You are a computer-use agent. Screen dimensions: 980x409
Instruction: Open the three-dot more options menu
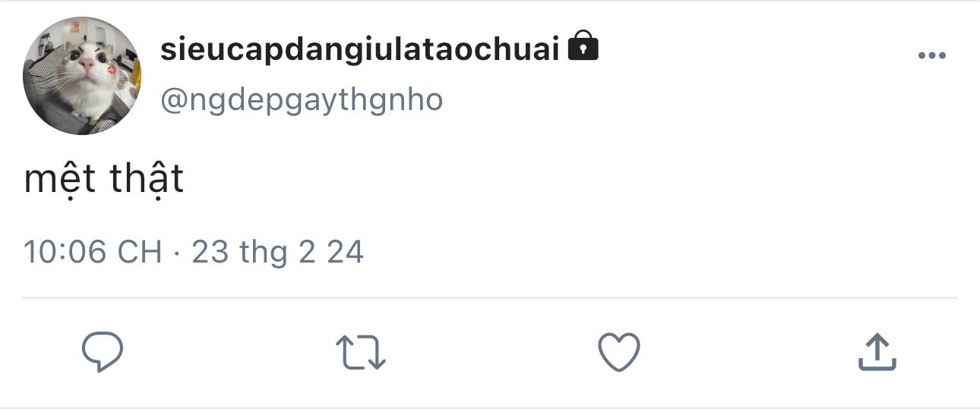(931, 55)
